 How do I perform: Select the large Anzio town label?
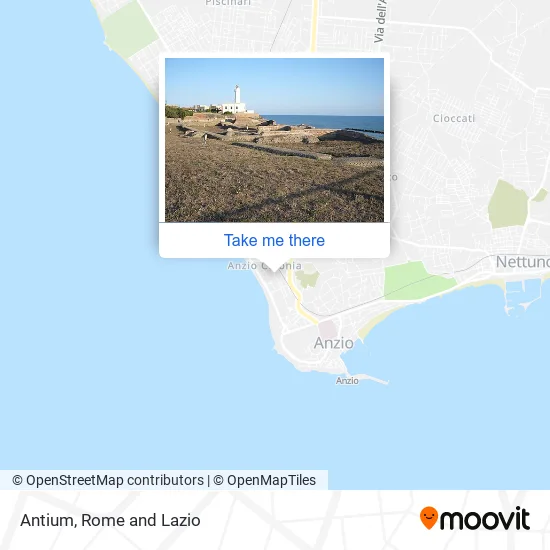(x=334, y=343)
